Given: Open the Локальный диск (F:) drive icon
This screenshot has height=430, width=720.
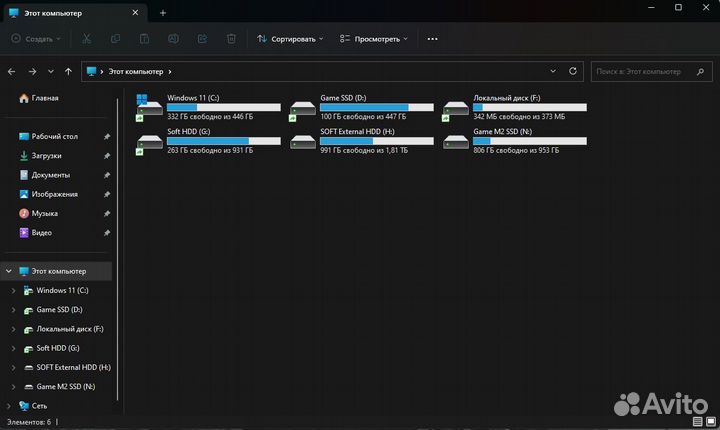Looking at the screenshot, I should click(x=456, y=110).
